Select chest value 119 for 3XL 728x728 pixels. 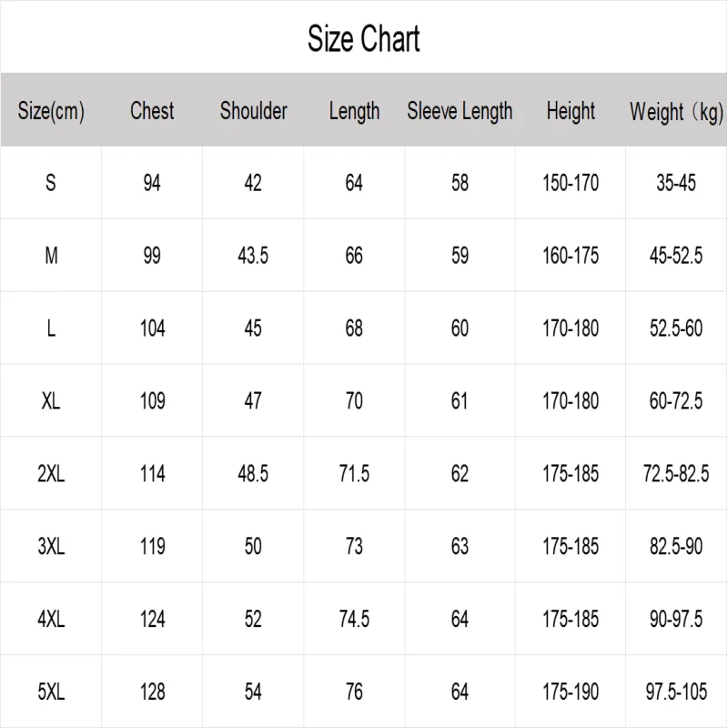tap(152, 547)
